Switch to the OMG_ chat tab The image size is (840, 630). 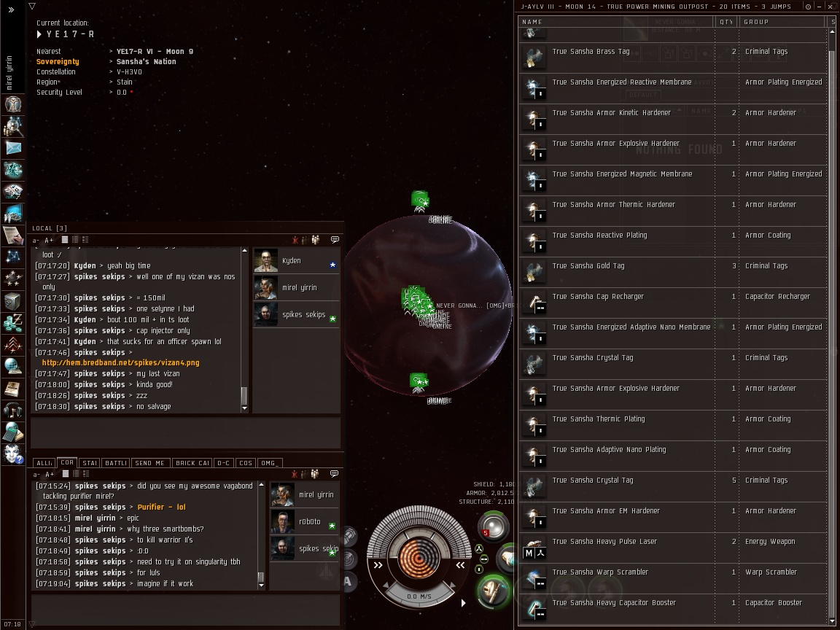tap(270, 463)
